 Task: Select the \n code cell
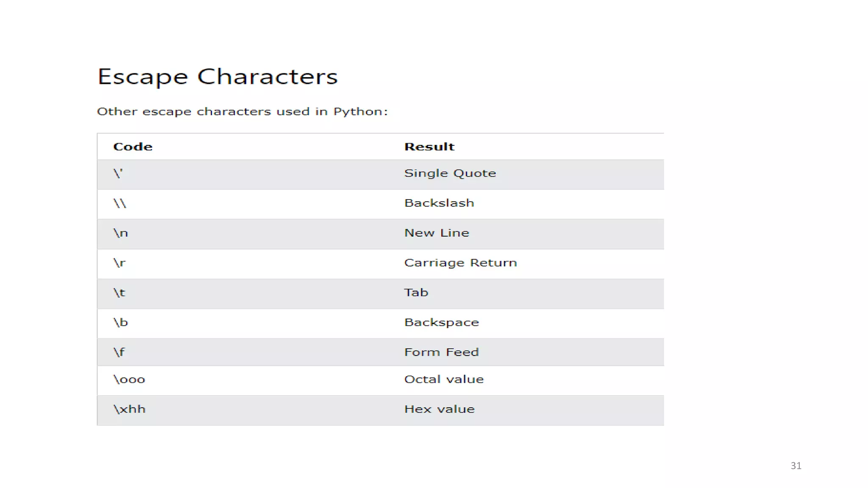pos(121,233)
